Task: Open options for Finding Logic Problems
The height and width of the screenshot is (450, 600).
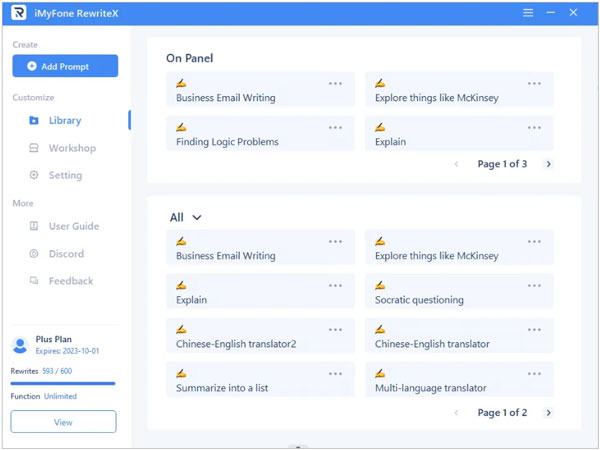Action: pyautogui.click(x=335, y=127)
